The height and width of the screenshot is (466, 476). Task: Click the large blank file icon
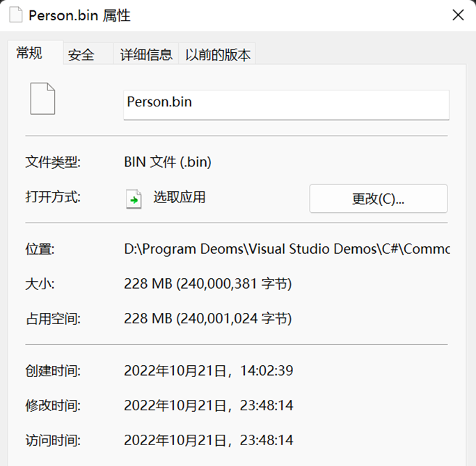42,99
